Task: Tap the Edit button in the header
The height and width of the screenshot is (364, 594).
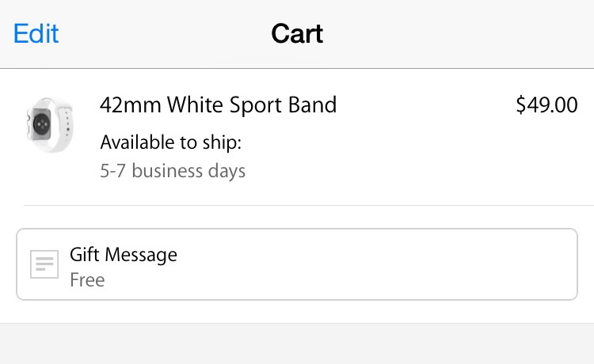Action: 36,34
